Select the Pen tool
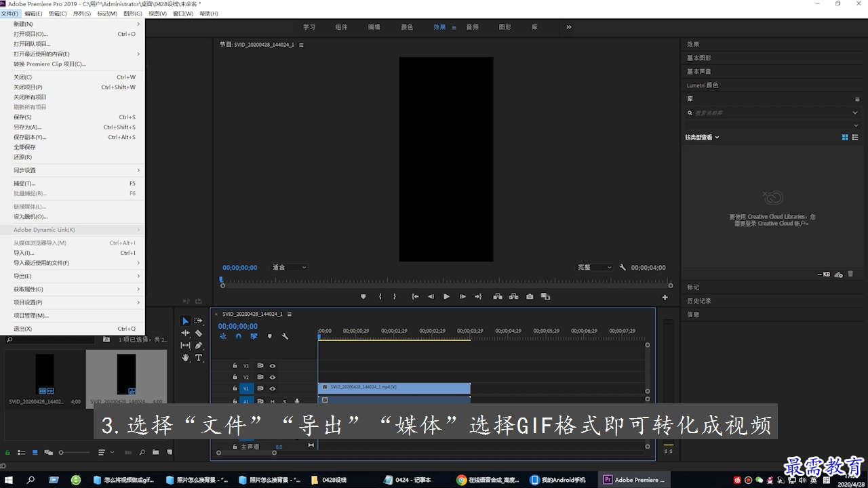868x488 pixels. 198,345
